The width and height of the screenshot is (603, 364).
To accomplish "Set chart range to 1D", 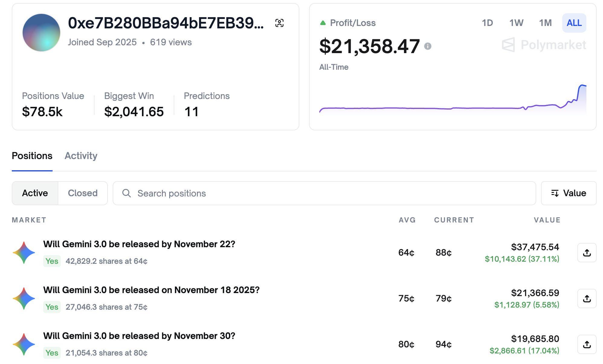I will pos(487,23).
